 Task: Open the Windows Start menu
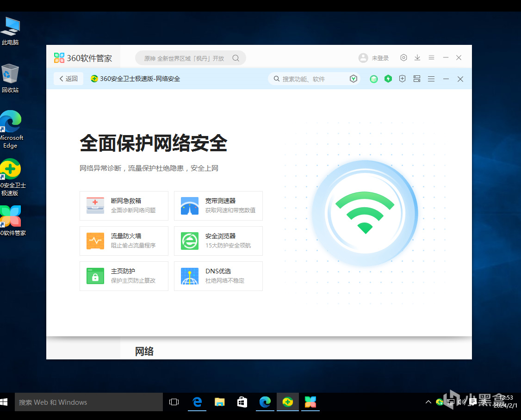pyautogui.click(x=4, y=402)
